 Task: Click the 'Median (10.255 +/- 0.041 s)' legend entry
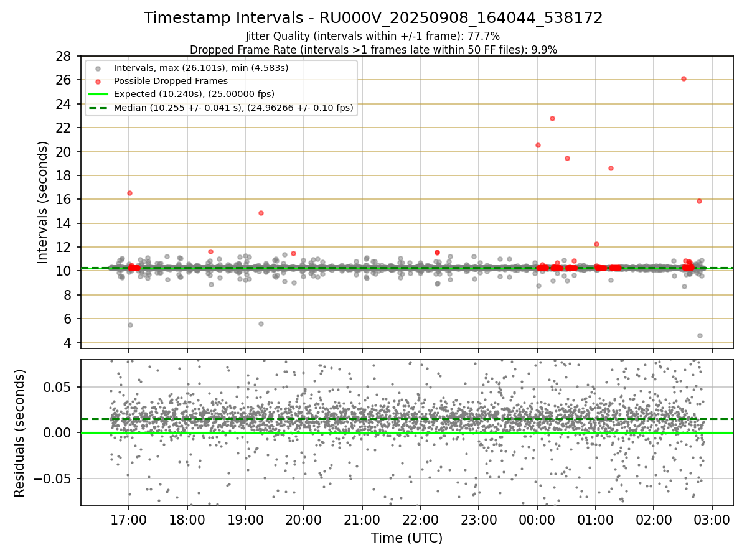233,108
